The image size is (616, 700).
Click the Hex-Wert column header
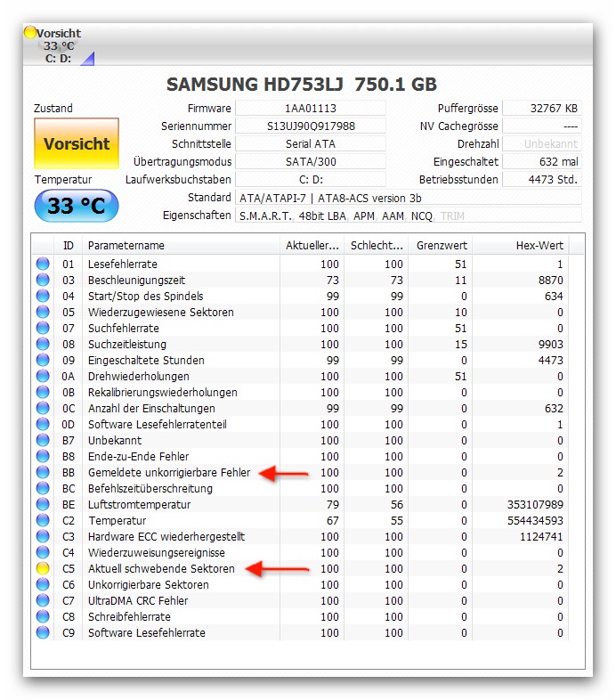click(521, 246)
